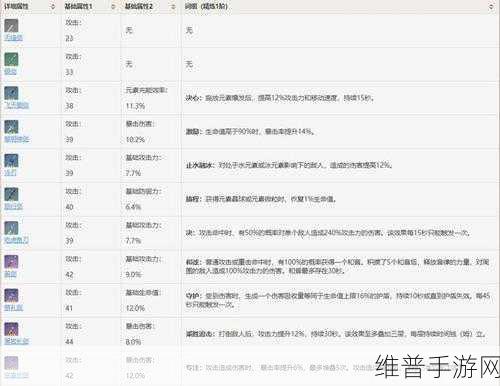Select attack value 38

pyautogui.click(x=69, y=106)
